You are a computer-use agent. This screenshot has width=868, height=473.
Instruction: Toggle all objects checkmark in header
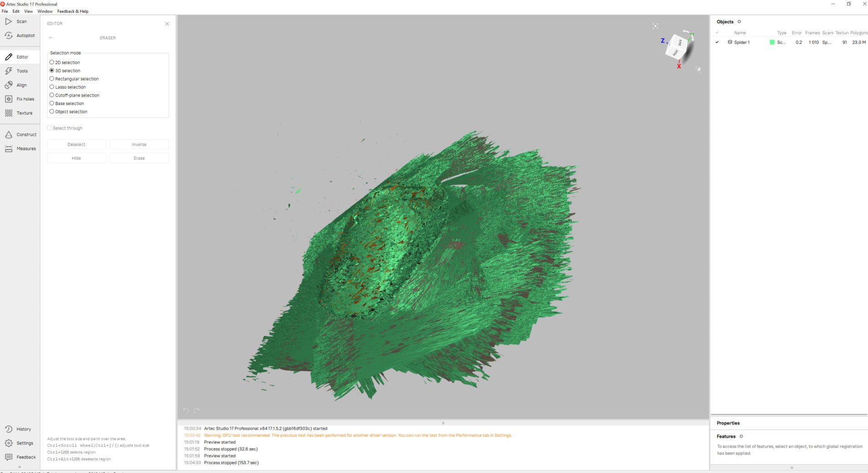[x=717, y=33]
